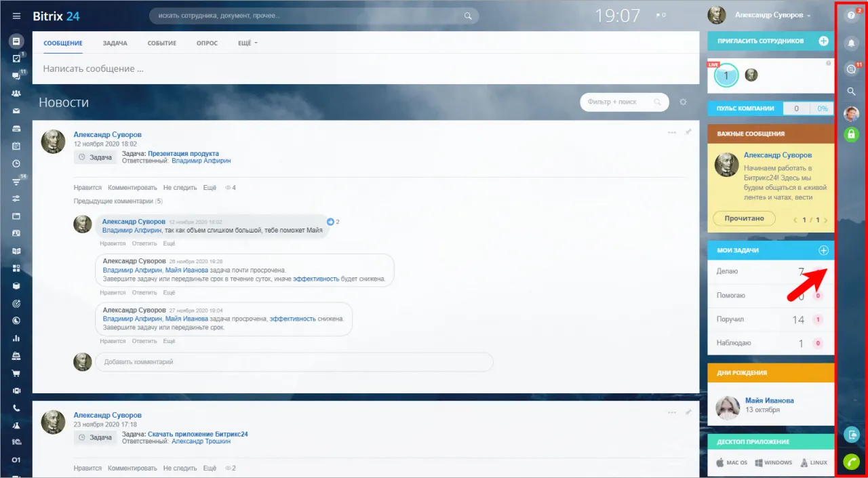Open the mail envelope icon in left sidebar
Viewport: 868px width, 478px height.
[x=16, y=111]
